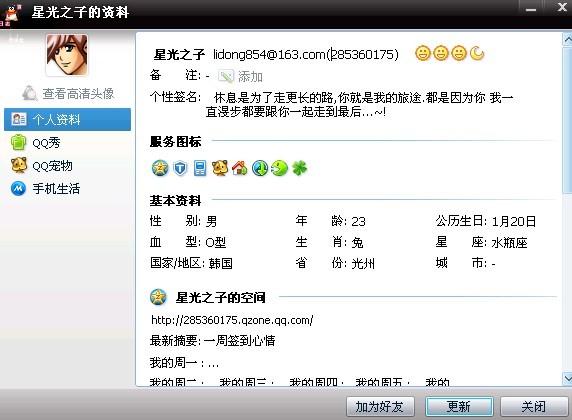
Task: Click the first sun level icon
Action: [423, 53]
